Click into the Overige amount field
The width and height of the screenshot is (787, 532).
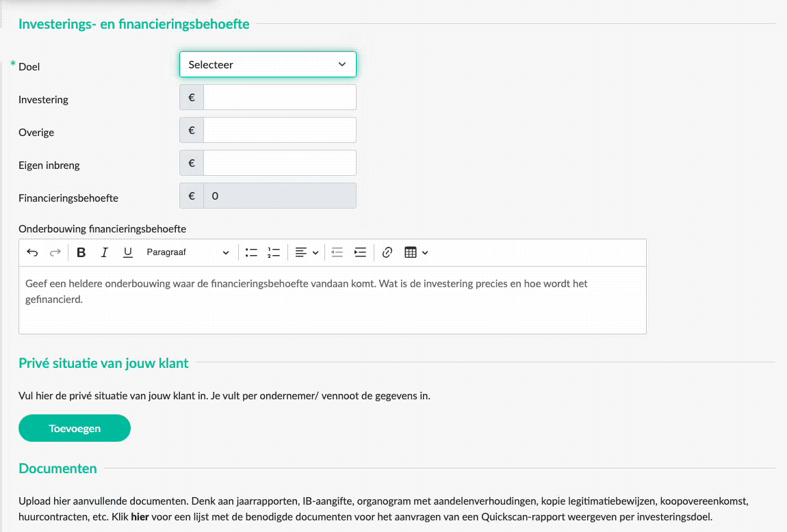point(279,131)
